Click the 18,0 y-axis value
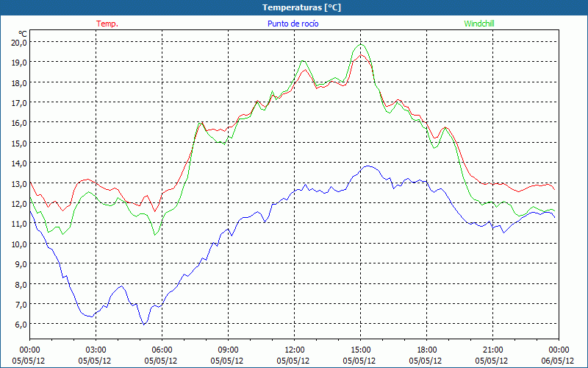Screen dimensions: 588x368 click(x=19, y=82)
